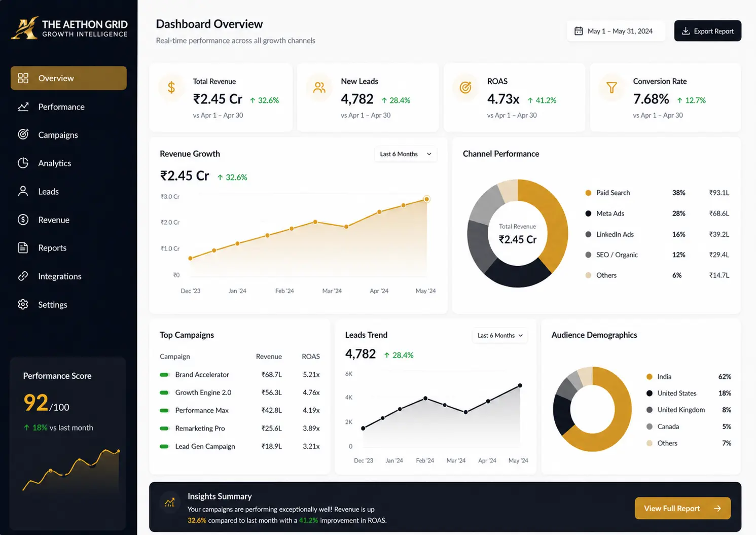Click the Integrations link icon

(23, 276)
